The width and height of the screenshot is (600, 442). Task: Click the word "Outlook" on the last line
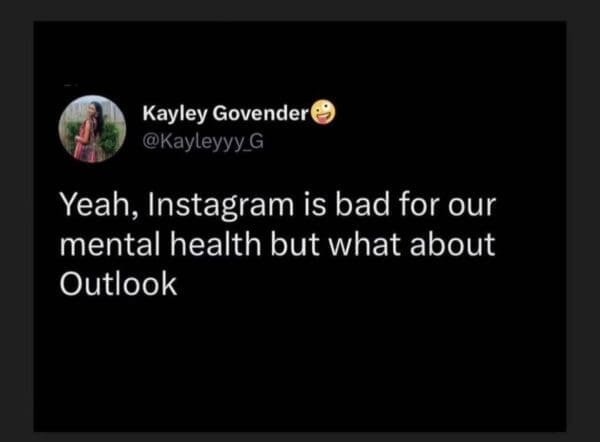coord(118,284)
